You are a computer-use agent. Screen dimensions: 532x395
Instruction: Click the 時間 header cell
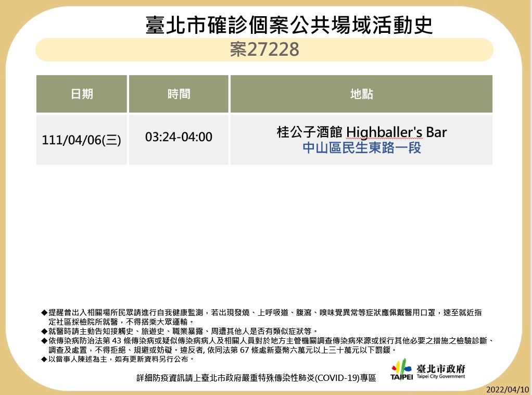pyautogui.click(x=178, y=94)
